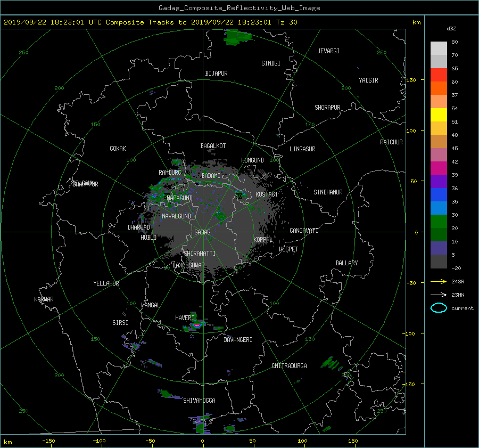
Task: Click the cyan 'current' ellipse legend icon
Action: pyautogui.click(x=439, y=308)
